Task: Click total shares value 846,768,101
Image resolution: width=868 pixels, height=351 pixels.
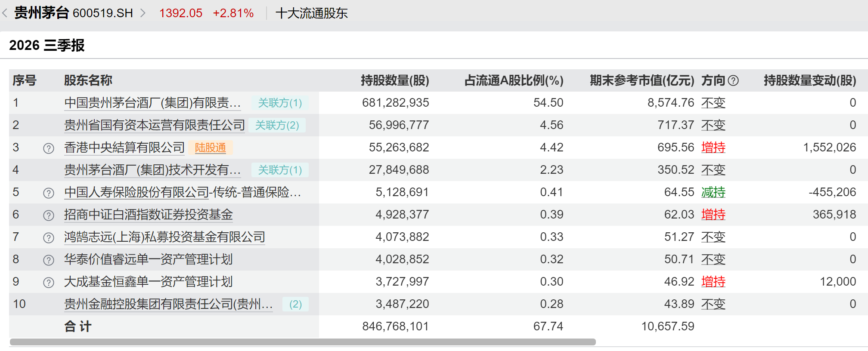Action: point(396,326)
